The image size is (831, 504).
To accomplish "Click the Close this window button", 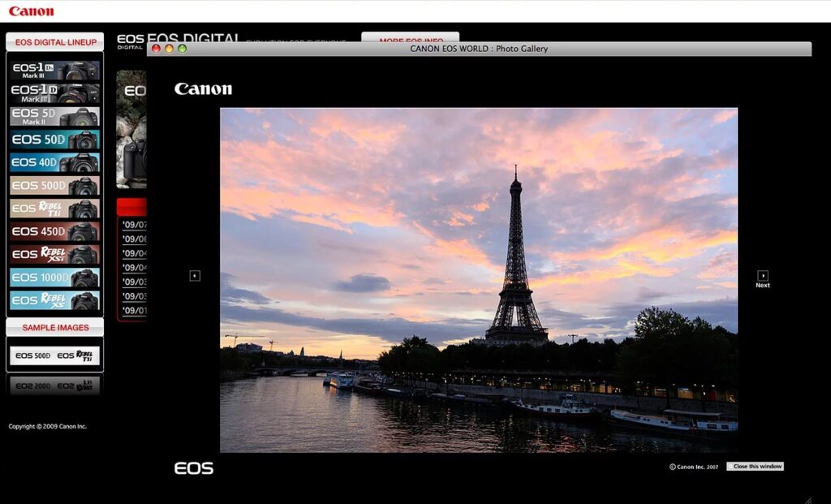I will pyautogui.click(x=756, y=467).
